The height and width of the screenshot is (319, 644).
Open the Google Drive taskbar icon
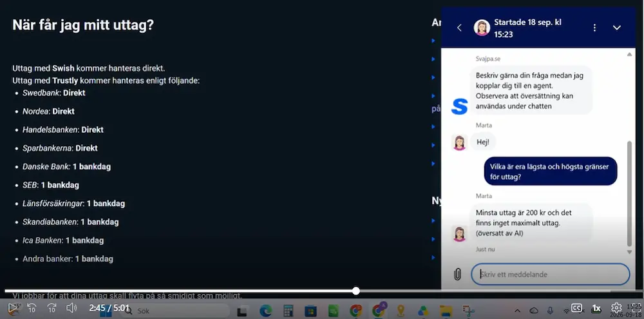423,311
